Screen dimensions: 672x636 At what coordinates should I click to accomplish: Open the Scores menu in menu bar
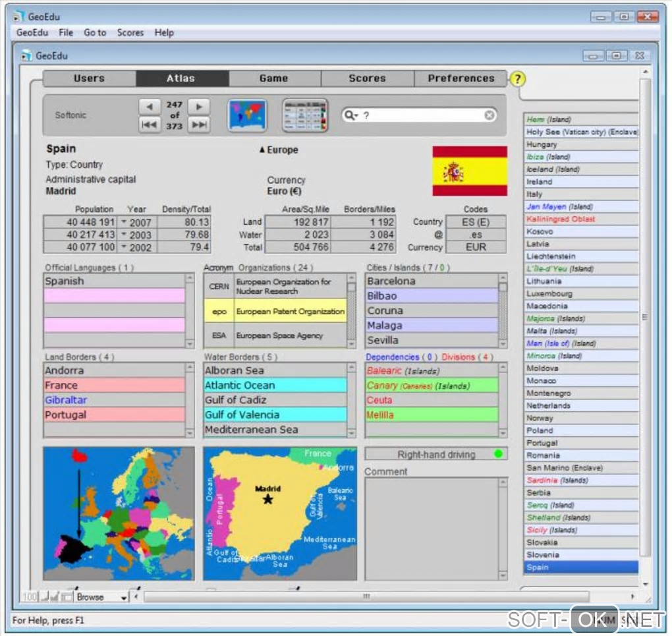tap(130, 32)
